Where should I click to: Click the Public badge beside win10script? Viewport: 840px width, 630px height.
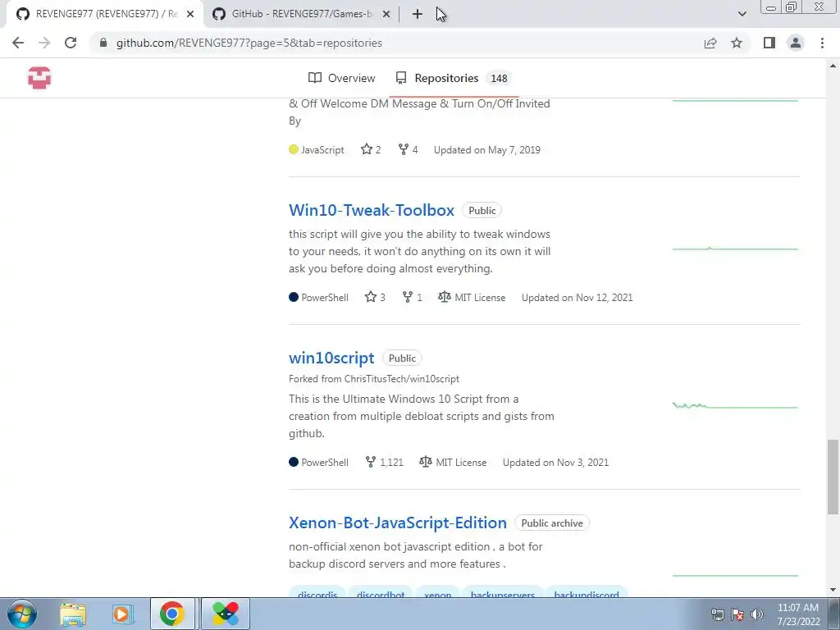[402, 358]
